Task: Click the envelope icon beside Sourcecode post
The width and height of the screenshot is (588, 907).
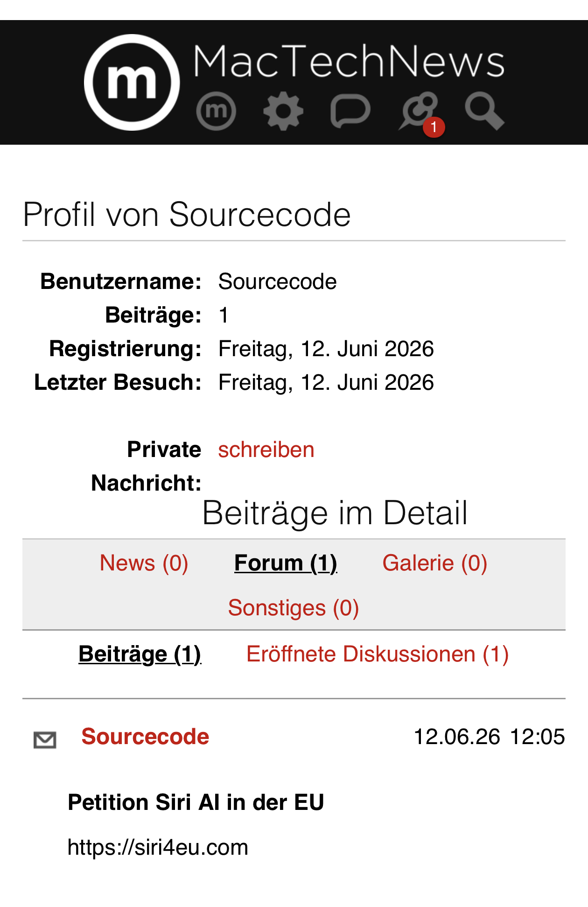Action: [x=45, y=740]
